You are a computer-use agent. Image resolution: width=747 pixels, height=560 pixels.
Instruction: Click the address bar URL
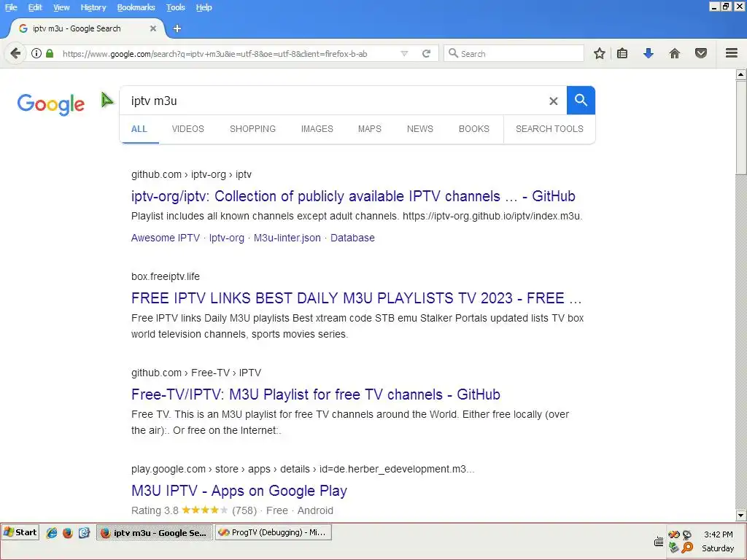pyautogui.click(x=215, y=54)
